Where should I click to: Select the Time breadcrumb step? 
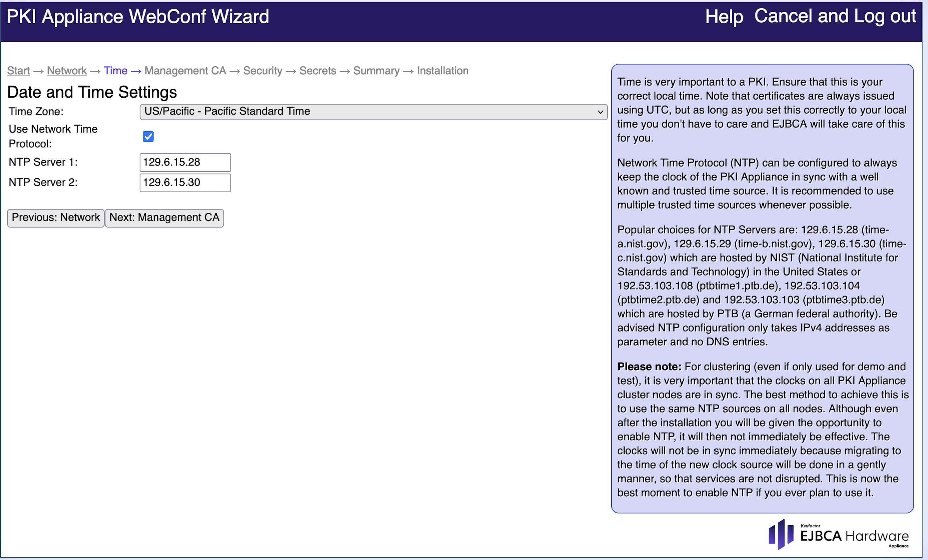click(x=116, y=71)
